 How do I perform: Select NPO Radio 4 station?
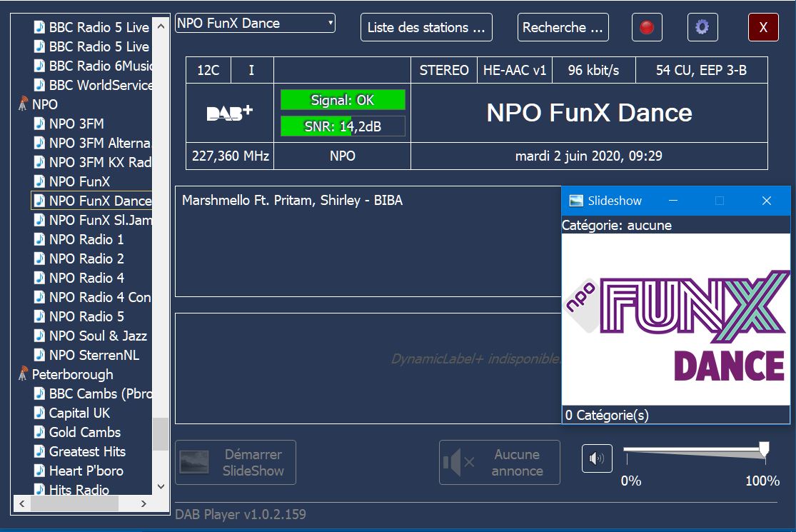(x=86, y=278)
